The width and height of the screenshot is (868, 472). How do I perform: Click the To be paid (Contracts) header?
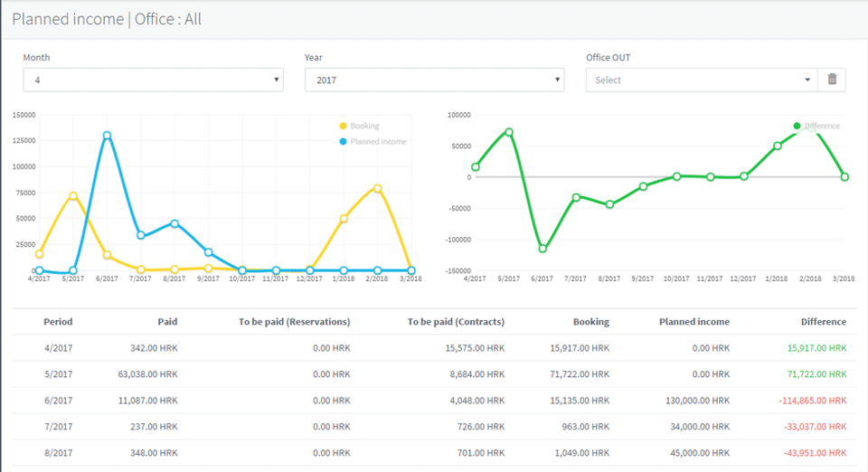coord(456,321)
